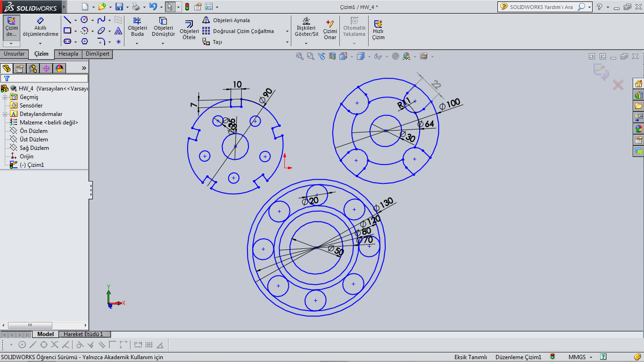
Task: Activate Objeleri Ötele offset tool
Action: (189, 30)
